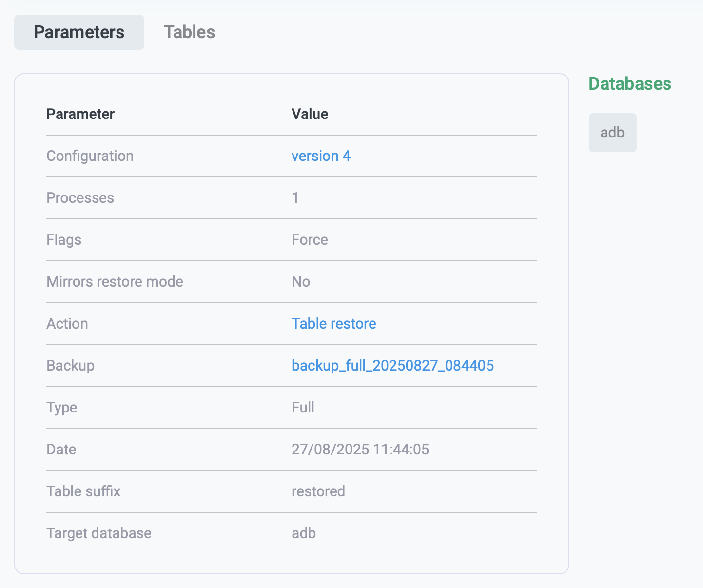Select the Parameters tab
This screenshot has height=588, width=703.
pyautogui.click(x=78, y=32)
